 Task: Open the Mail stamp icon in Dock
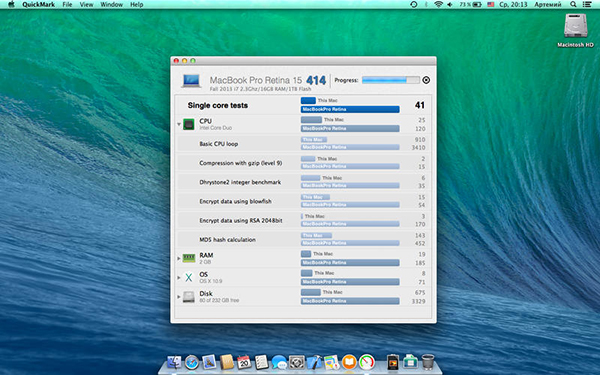(x=209, y=362)
